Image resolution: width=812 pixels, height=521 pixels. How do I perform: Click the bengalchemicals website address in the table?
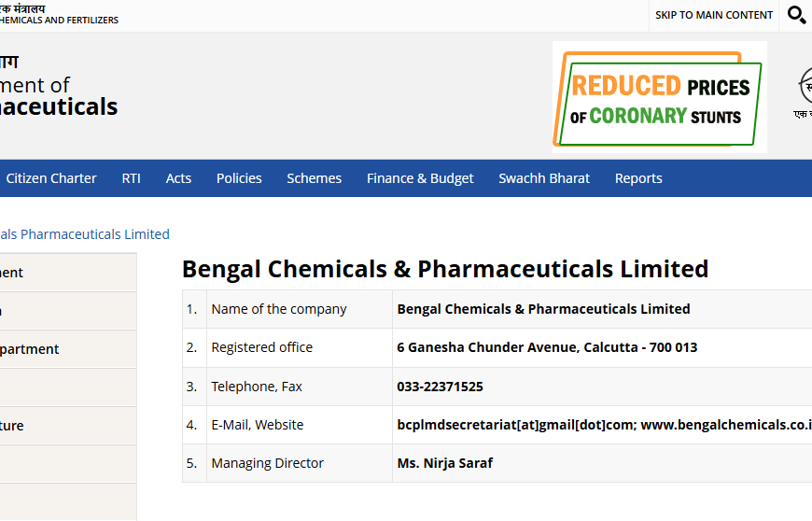(726, 425)
